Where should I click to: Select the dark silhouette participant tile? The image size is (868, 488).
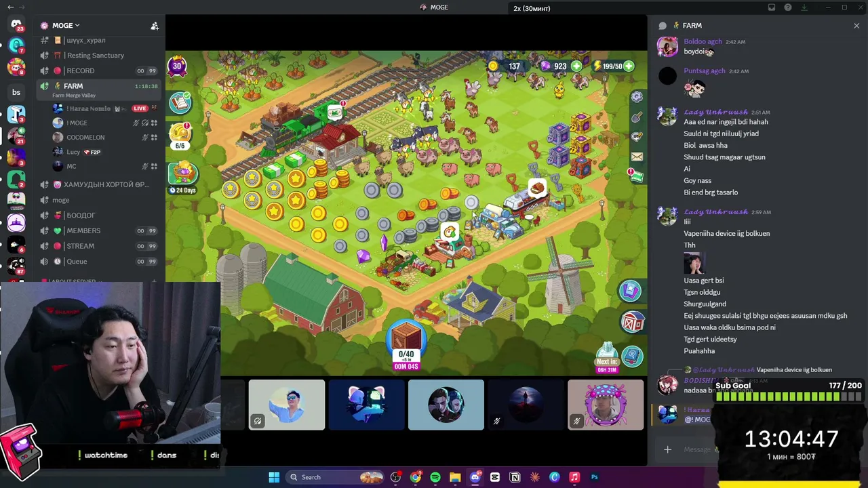pos(526,405)
